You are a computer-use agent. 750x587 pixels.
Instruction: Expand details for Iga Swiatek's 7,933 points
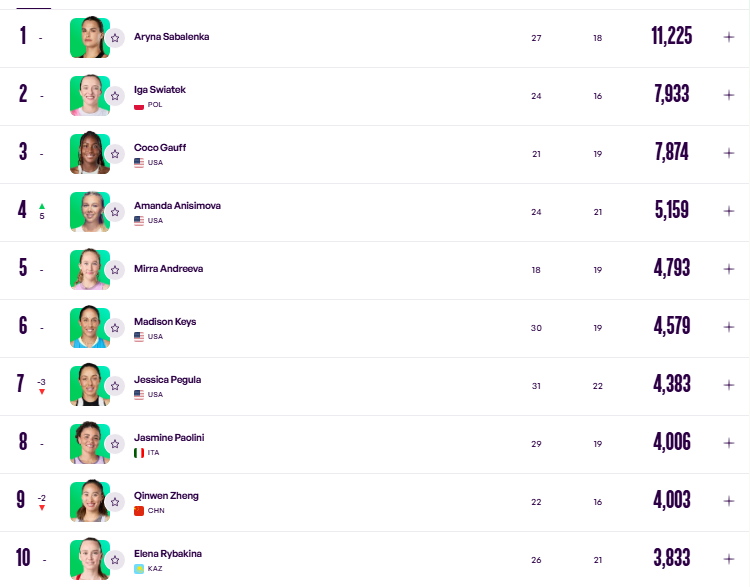point(728,95)
